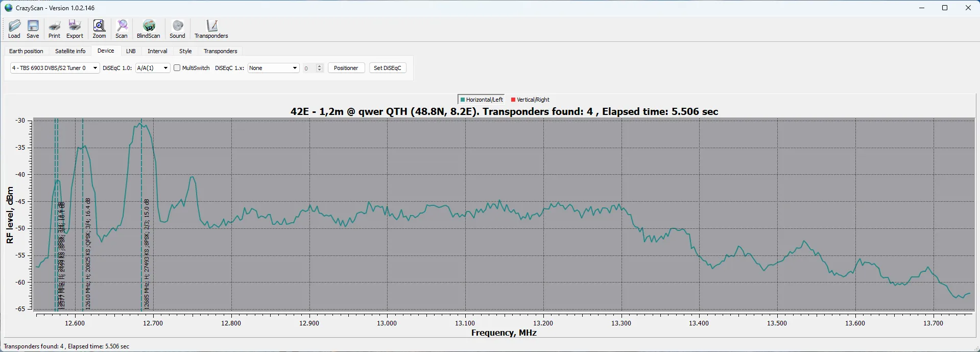Open the LNB tab
The width and height of the screenshot is (980, 352).
click(x=131, y=51)
